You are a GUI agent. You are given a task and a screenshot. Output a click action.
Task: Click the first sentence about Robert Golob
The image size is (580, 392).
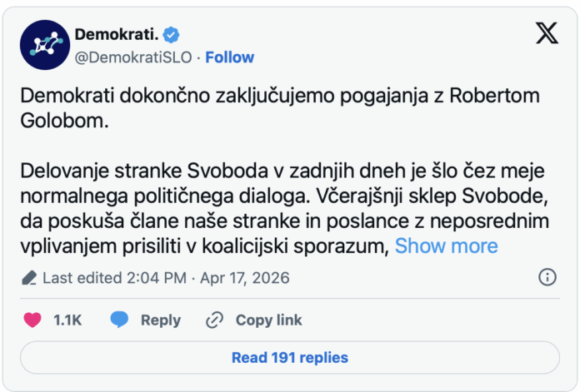point(280,107)
